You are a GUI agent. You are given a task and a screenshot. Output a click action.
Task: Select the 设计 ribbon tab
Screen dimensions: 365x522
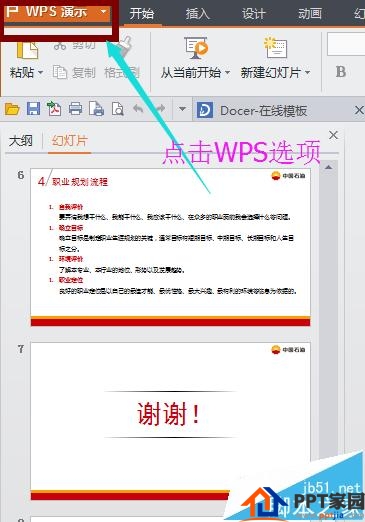click(x=254, y=14)
